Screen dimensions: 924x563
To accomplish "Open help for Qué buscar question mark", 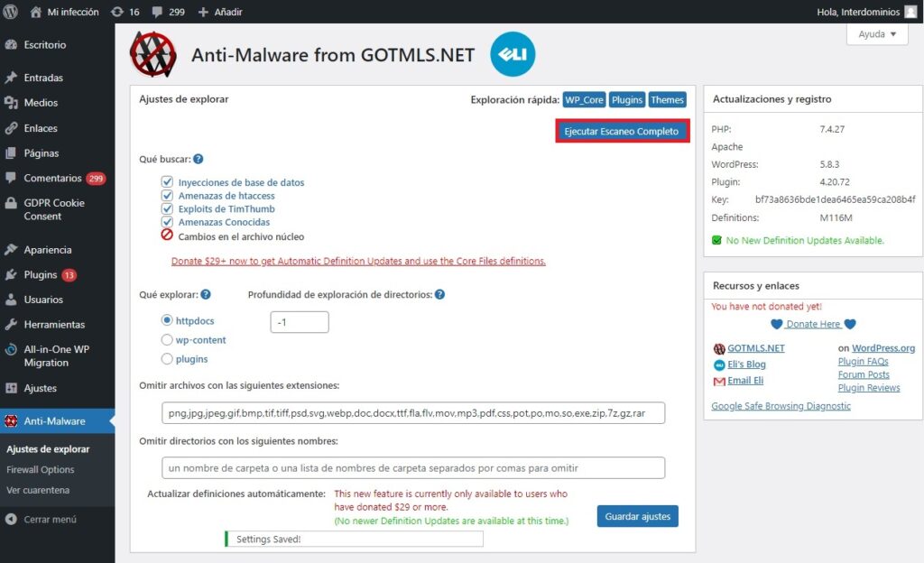I will pos(198,159).
